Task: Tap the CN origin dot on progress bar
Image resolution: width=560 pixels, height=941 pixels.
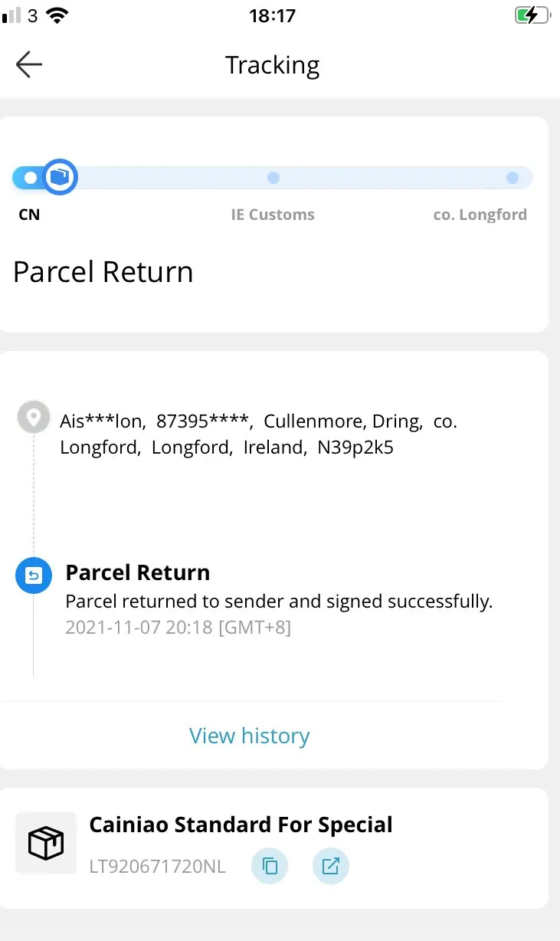Action: coord(30,178)
